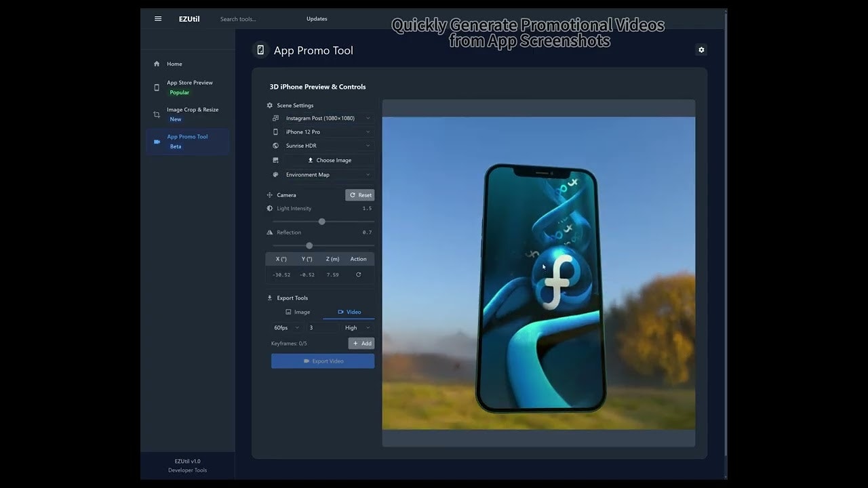Click the 3D iPhone Preview & Controls heading
The height and width of the screenshot is (488, 868).
pos(317,87)
